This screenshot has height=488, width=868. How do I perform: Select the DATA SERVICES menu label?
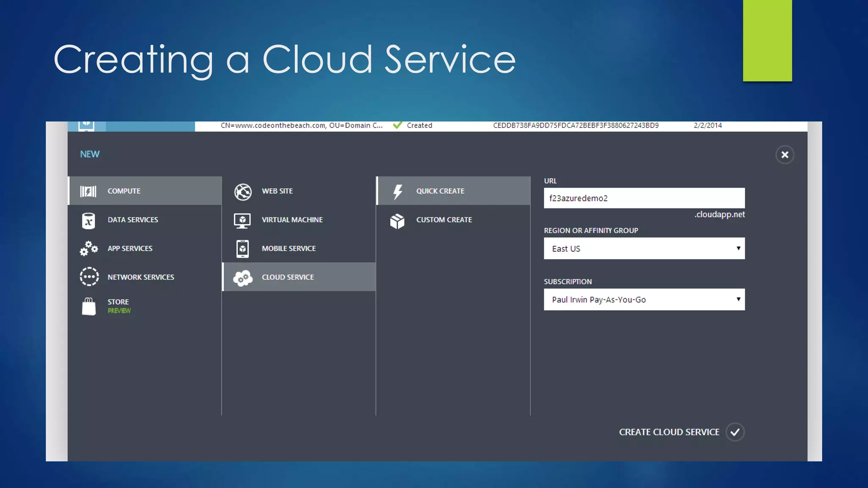133,220
